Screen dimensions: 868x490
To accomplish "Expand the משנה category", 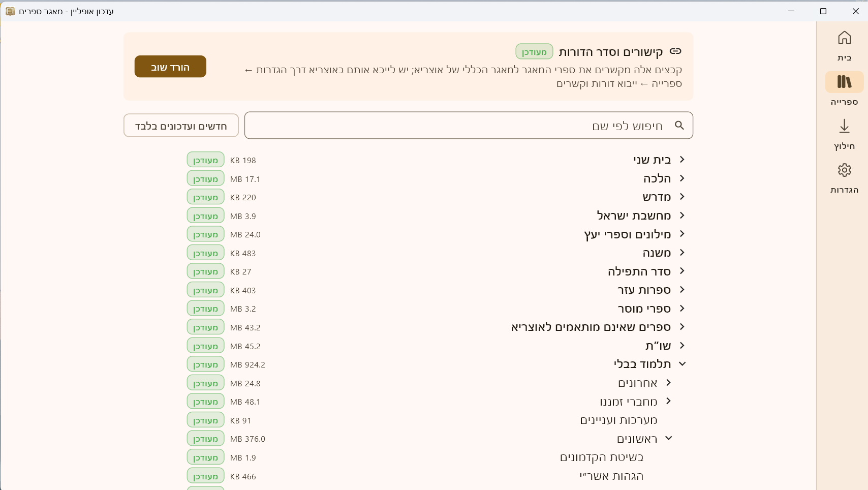I will (x=682, y=253).
